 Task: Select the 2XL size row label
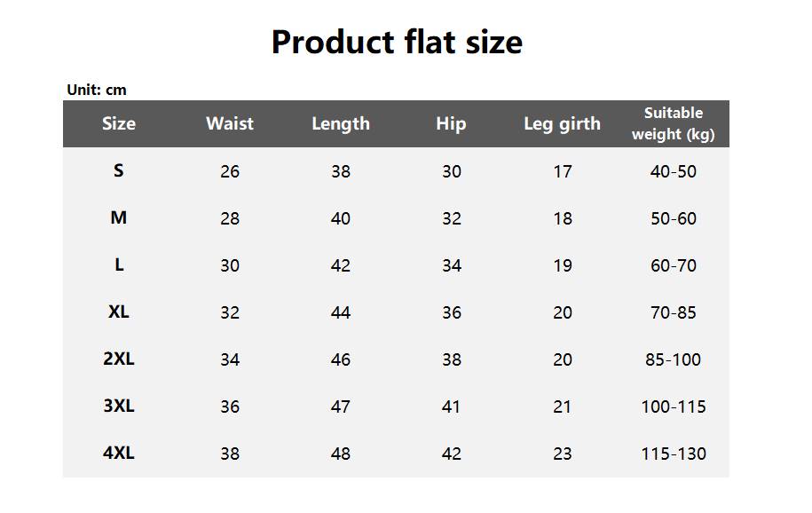point(119,359)
